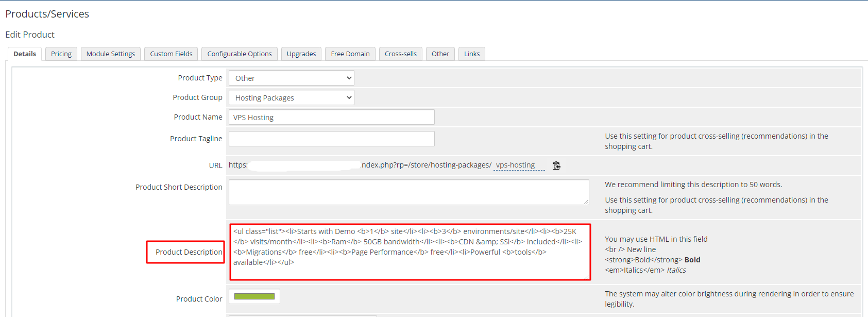Open the green Product Color swatch

coord(254,296)
